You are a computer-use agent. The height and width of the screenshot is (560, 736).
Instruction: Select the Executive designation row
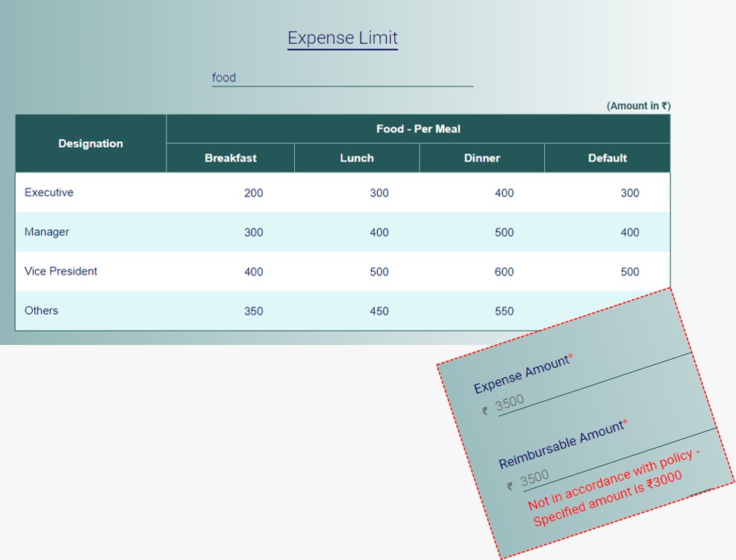(49, 193)
